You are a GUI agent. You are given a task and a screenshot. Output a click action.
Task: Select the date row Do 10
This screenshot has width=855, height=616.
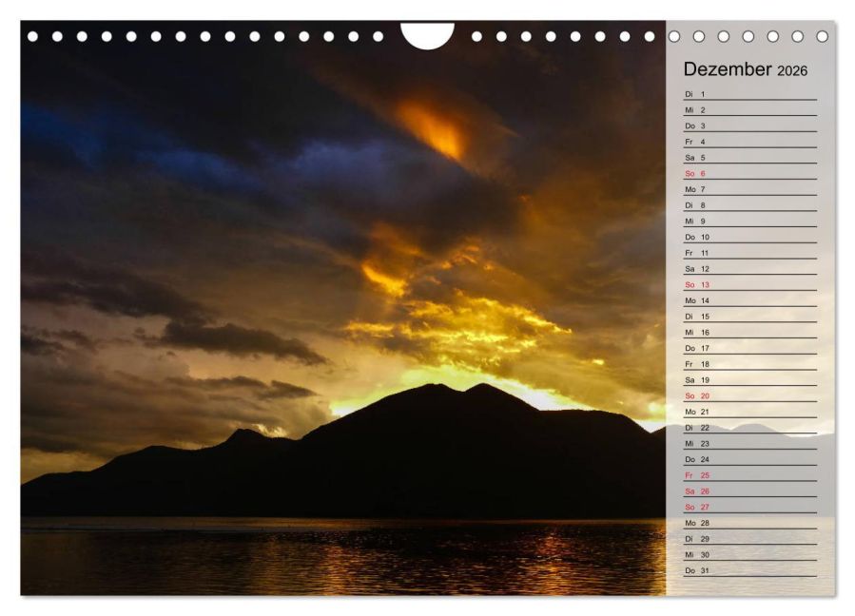click(750, 237)
